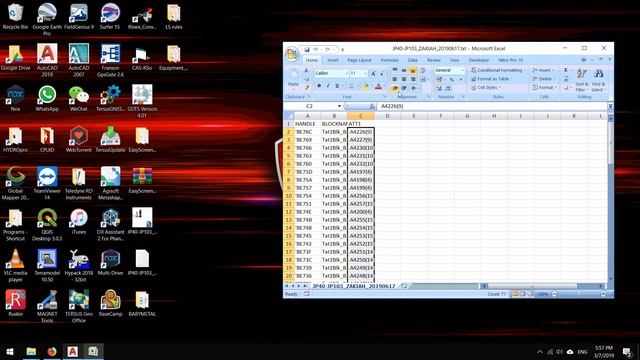Image resolution: width=640 pixels, height=360 pixels.
Task: Open the Developer ribbon tab
Action: click(x=479, y=60)
